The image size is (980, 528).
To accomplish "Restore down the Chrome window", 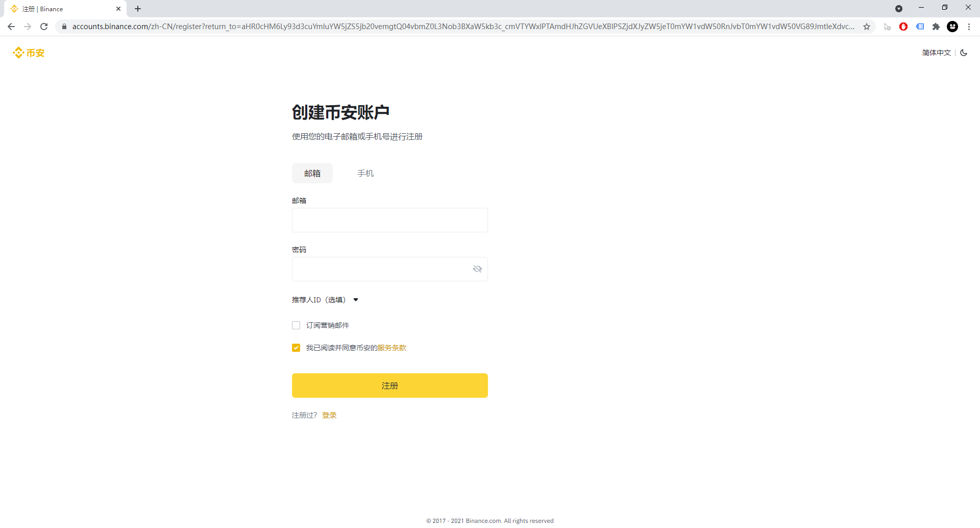I will point(945,8).
